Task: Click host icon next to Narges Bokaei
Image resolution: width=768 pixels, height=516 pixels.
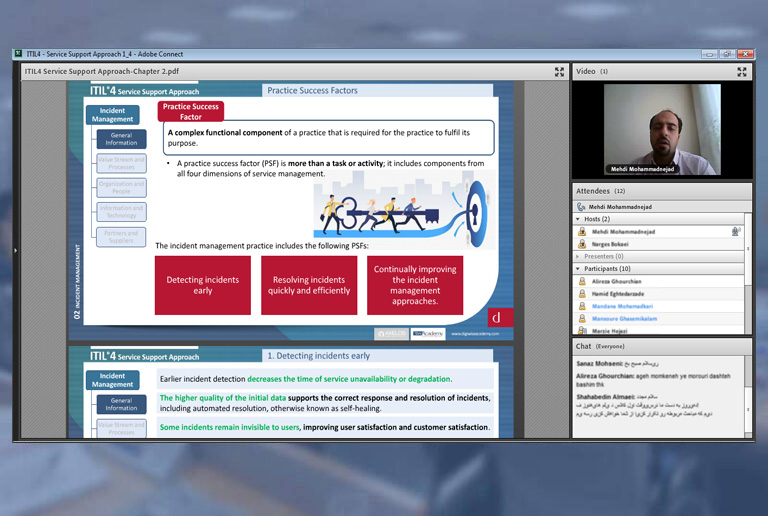Action: click(582, 244)
